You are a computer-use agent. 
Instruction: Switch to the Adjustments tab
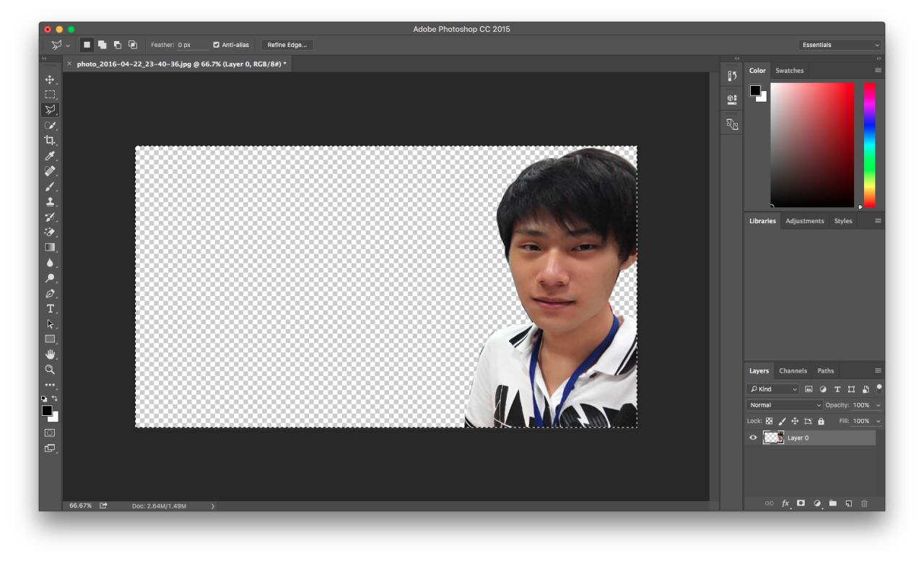(804, 221)
